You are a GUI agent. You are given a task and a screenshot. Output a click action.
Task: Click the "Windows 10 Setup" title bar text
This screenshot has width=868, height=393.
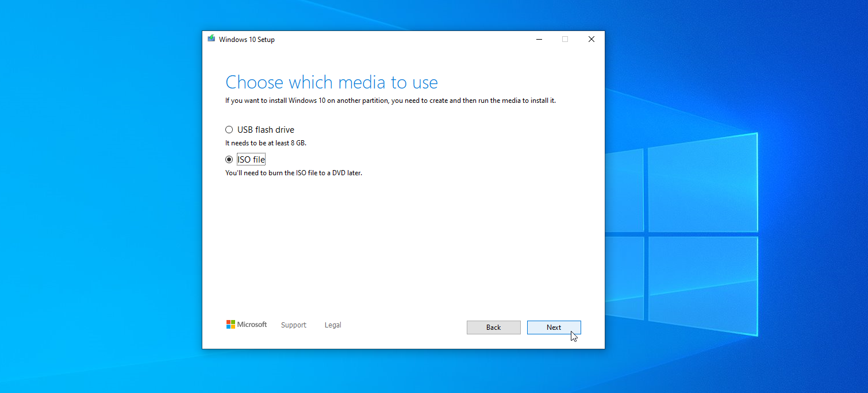(247, 40)
